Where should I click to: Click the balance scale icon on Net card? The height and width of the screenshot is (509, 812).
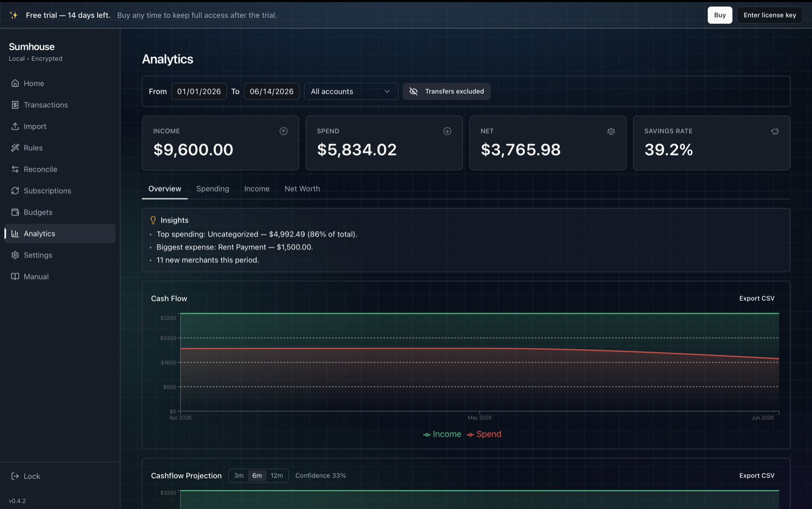611,131
